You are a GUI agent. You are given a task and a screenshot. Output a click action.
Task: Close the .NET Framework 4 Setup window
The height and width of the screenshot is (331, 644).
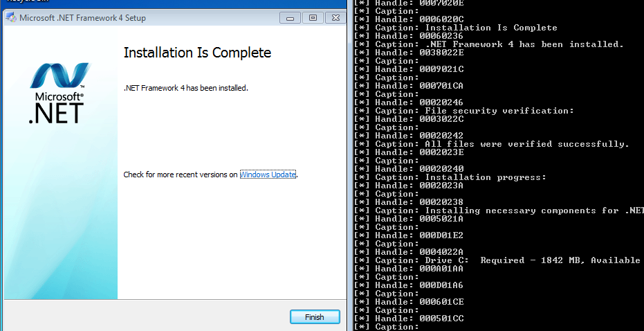335,18
